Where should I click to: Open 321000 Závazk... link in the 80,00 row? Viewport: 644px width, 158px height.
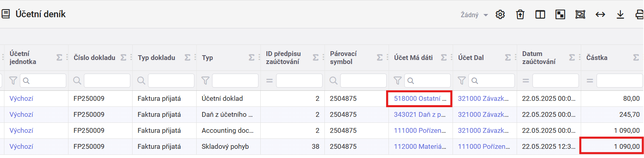(483, 98)
